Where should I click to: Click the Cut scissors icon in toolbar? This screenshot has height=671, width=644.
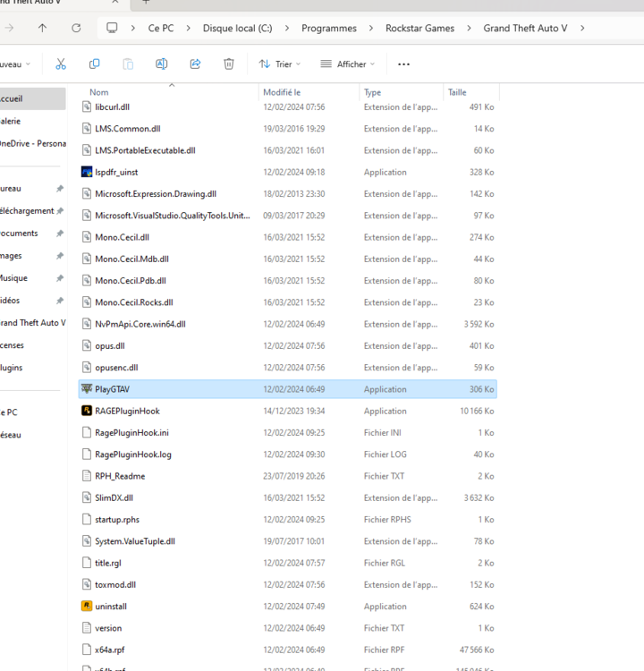61,64
